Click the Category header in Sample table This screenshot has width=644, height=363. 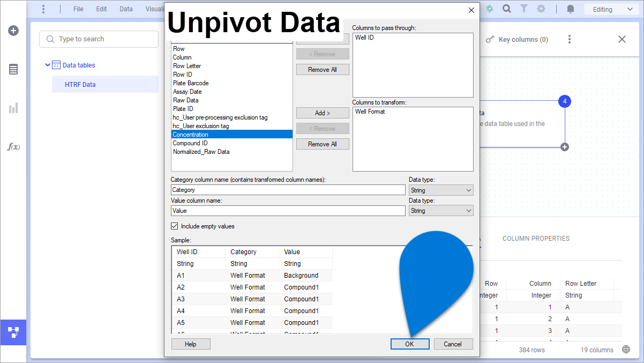(243, 252)
